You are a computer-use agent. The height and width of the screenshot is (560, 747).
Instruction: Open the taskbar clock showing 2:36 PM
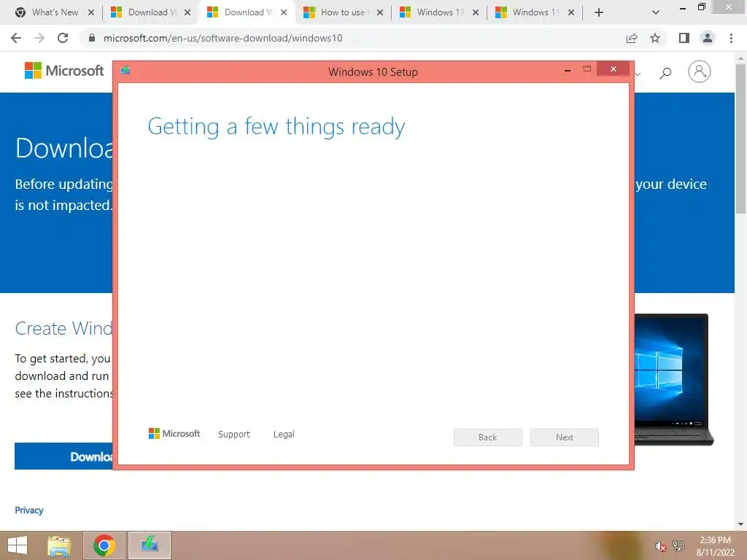715,546
